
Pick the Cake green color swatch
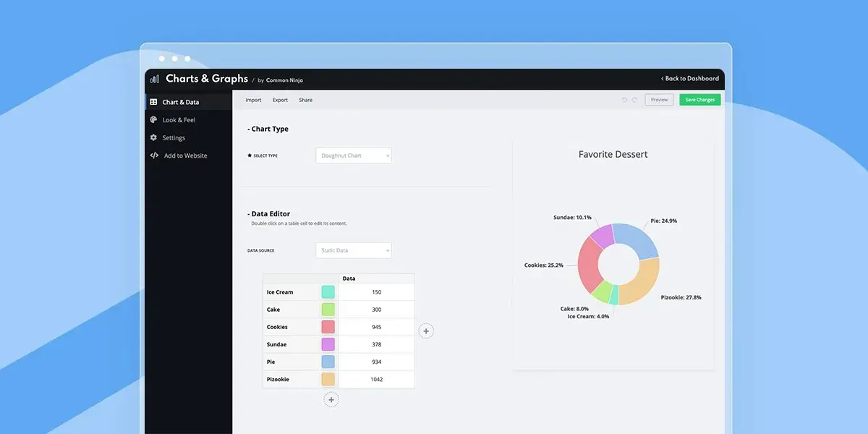[328, 310]
